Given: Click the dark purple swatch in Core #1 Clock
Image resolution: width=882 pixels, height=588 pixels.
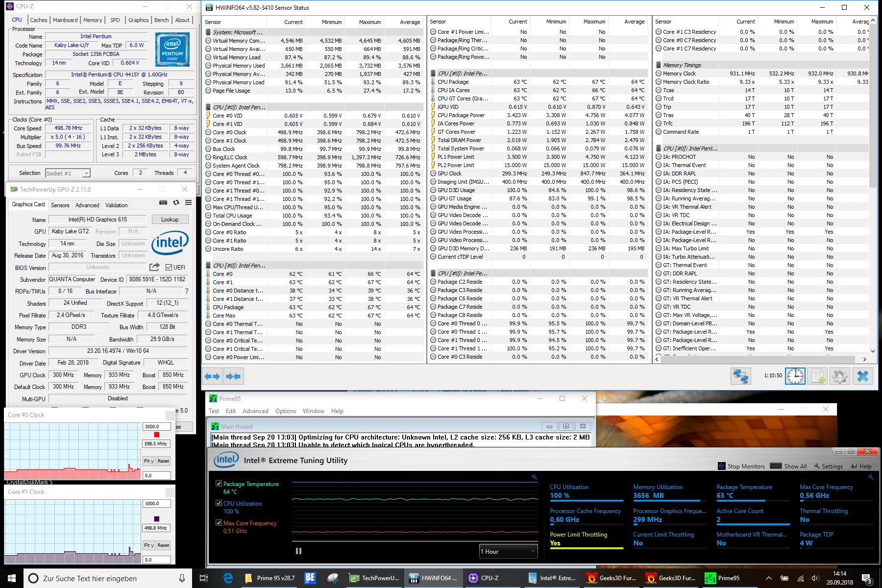Looking at the screenshot, I should click(x=156, y=519).
